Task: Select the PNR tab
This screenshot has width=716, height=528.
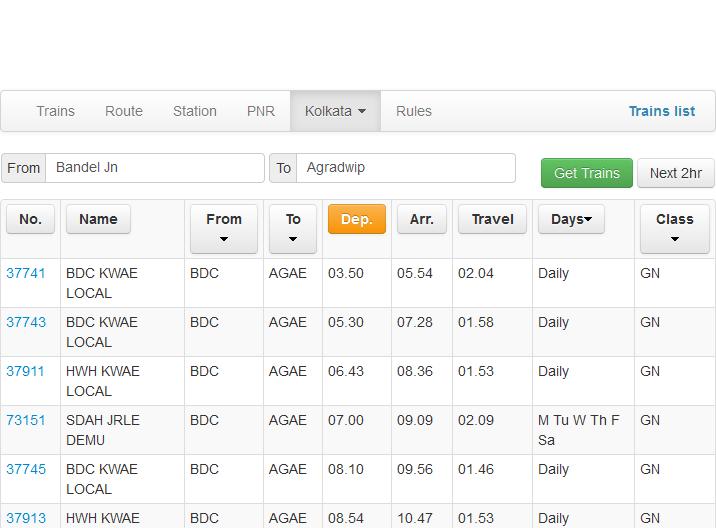Action: click(x=261, y=111)
